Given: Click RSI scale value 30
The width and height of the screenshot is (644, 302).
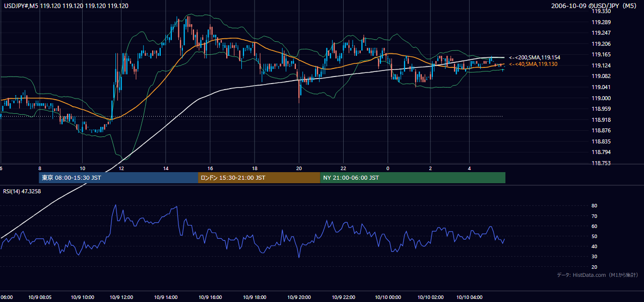Looking at the screenshot, I should [595, 257].
